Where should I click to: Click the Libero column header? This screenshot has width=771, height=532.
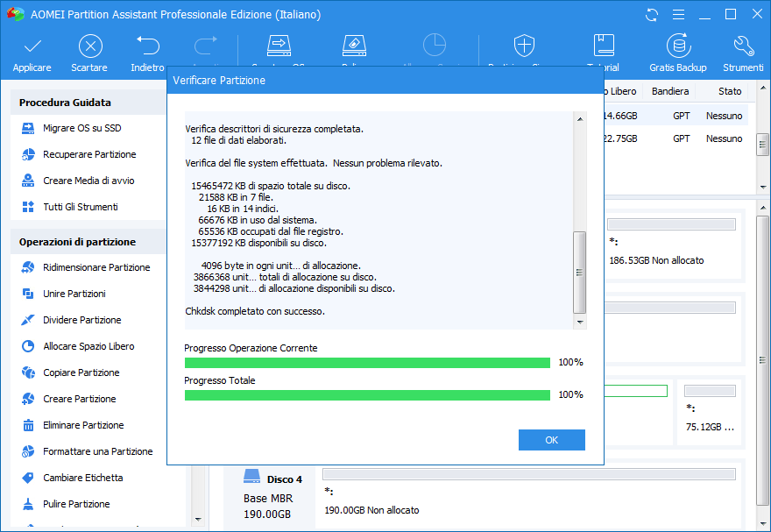622,91
